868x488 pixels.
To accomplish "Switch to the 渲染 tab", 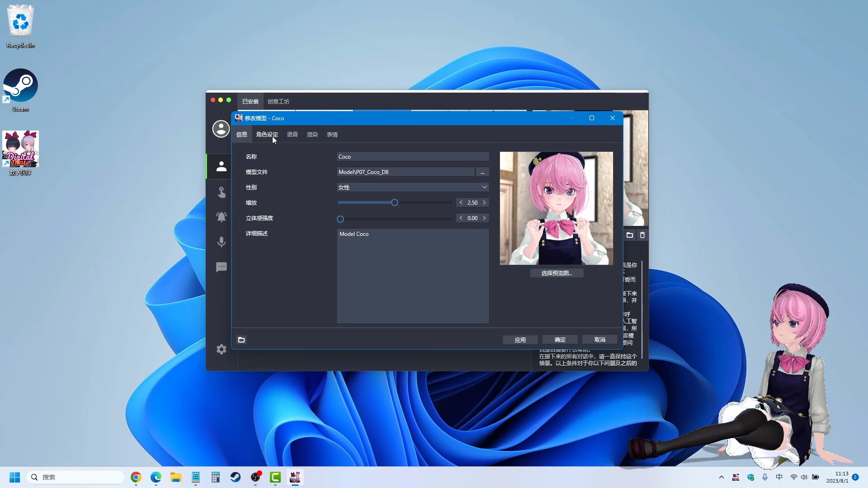I will [x=312, y=134].
